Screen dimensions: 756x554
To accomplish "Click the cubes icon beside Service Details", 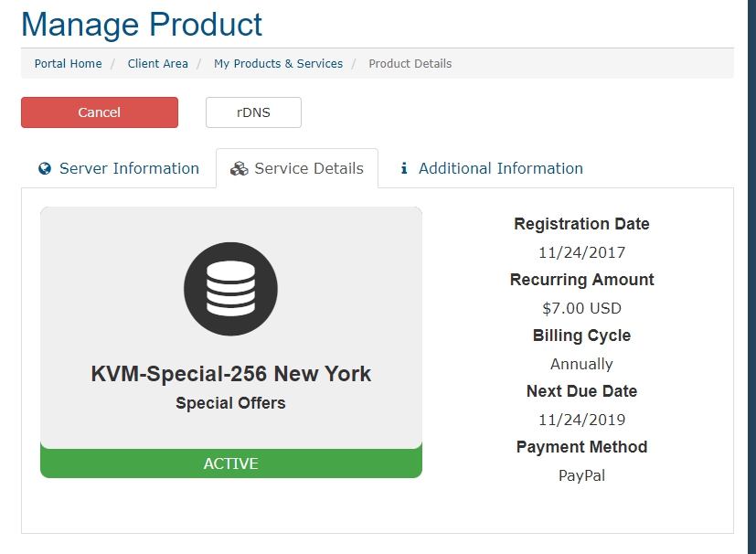I will coord(239,169).
